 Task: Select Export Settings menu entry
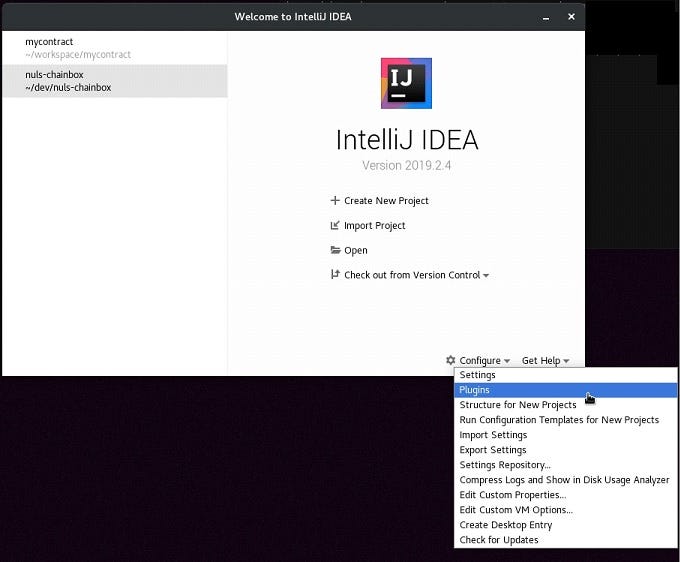coord(566,450)
